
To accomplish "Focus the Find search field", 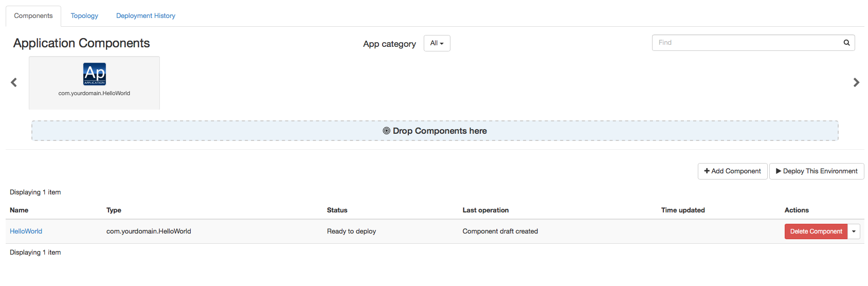I will point(746,43).
